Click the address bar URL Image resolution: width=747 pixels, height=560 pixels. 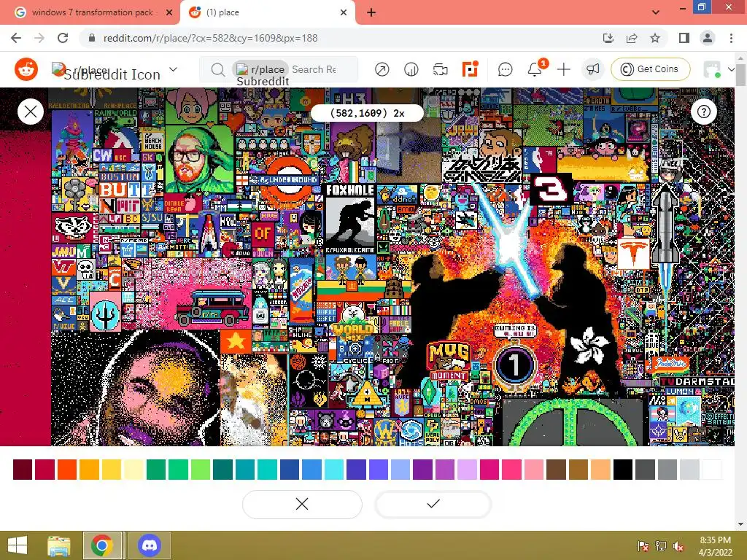(x=210, y=38)
